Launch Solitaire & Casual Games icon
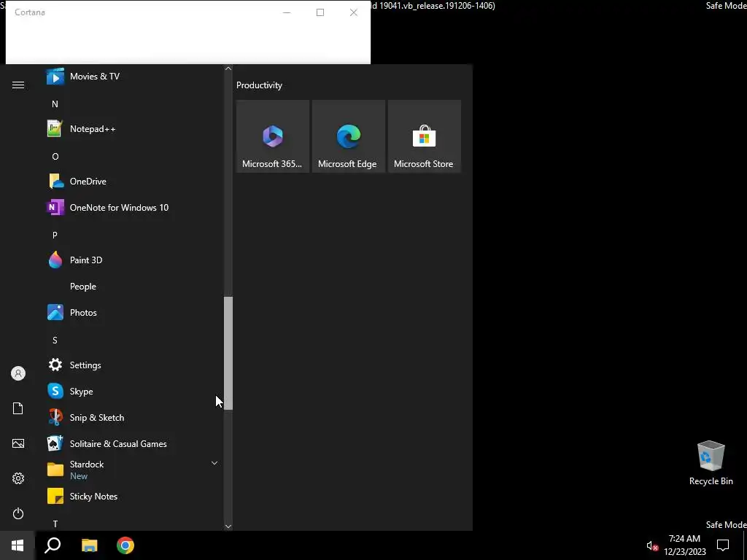This screenshot has height=560, width=747. coord(55,444)
